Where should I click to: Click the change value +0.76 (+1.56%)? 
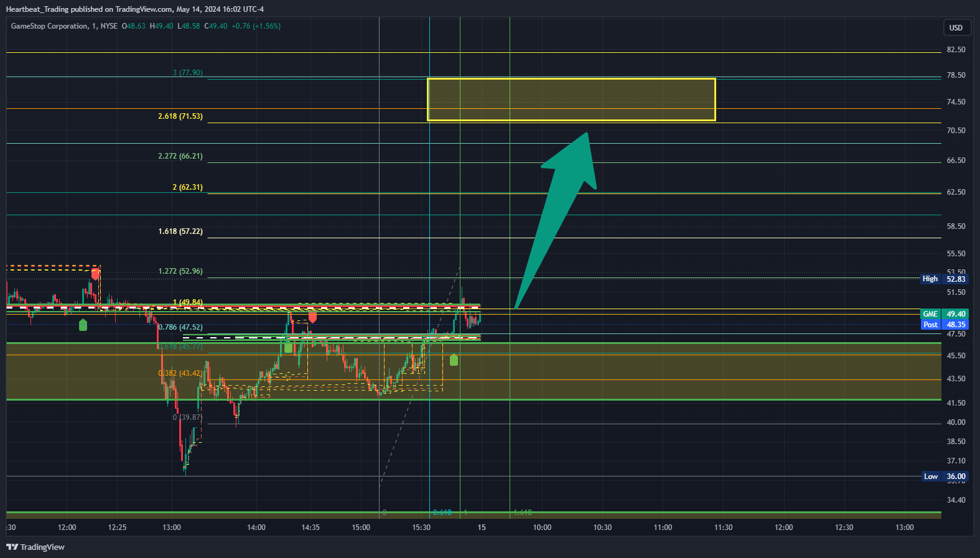click(x=256, y=26)
